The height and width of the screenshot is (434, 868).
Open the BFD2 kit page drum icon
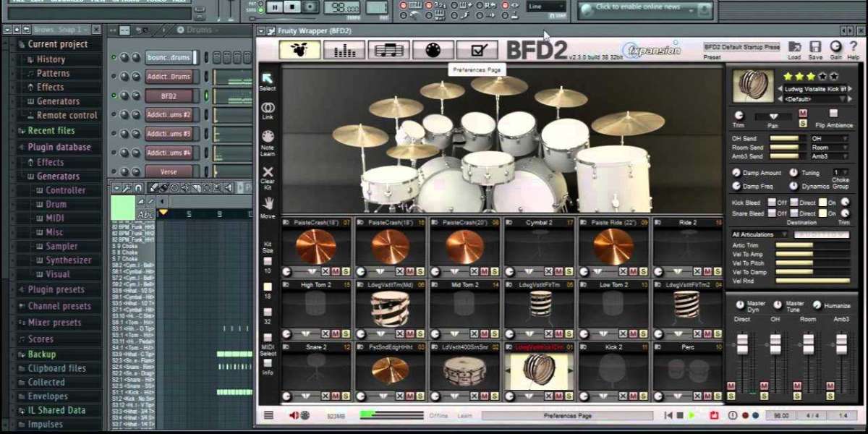click(x=300, y=50)
